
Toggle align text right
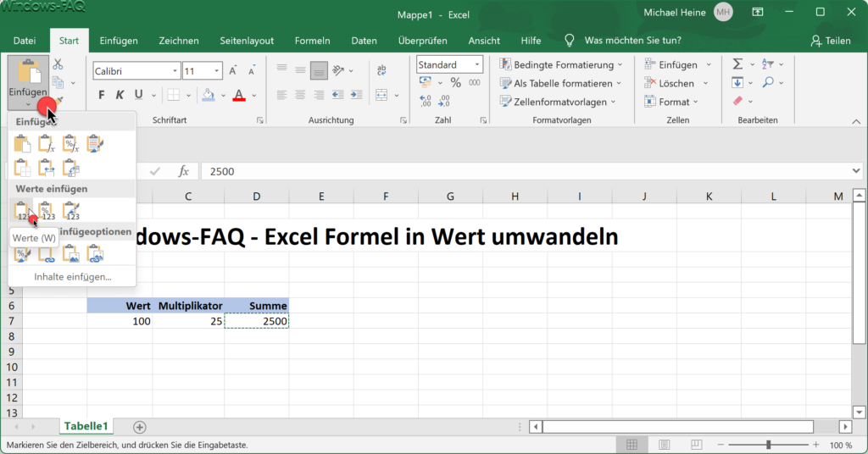point(319,95)
